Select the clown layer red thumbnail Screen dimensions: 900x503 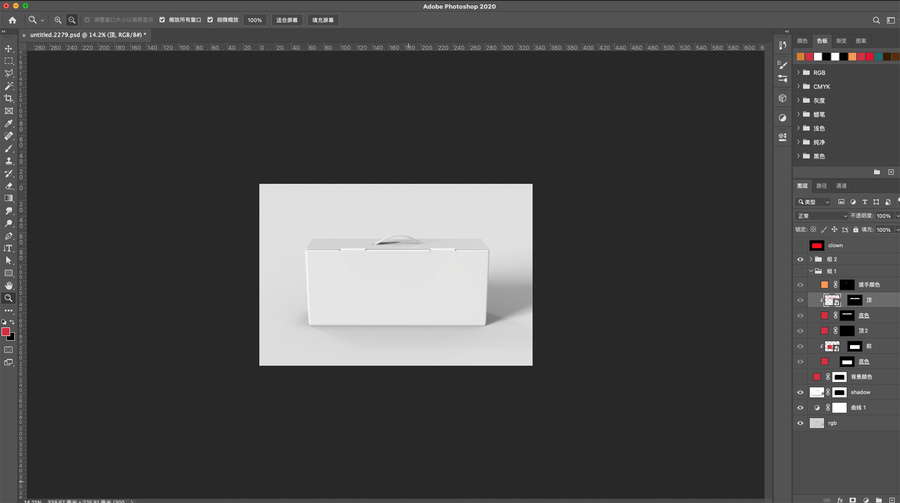(817, 245)
